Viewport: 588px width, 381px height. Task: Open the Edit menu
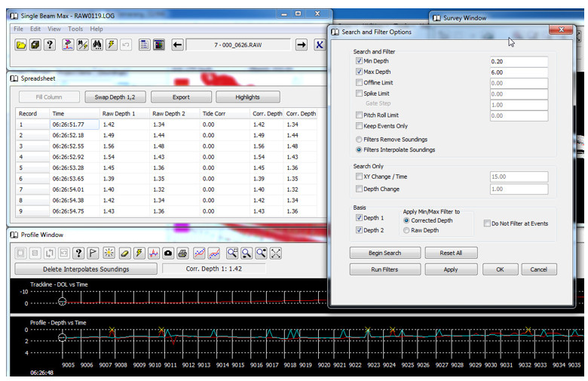[x=35, y=29]
